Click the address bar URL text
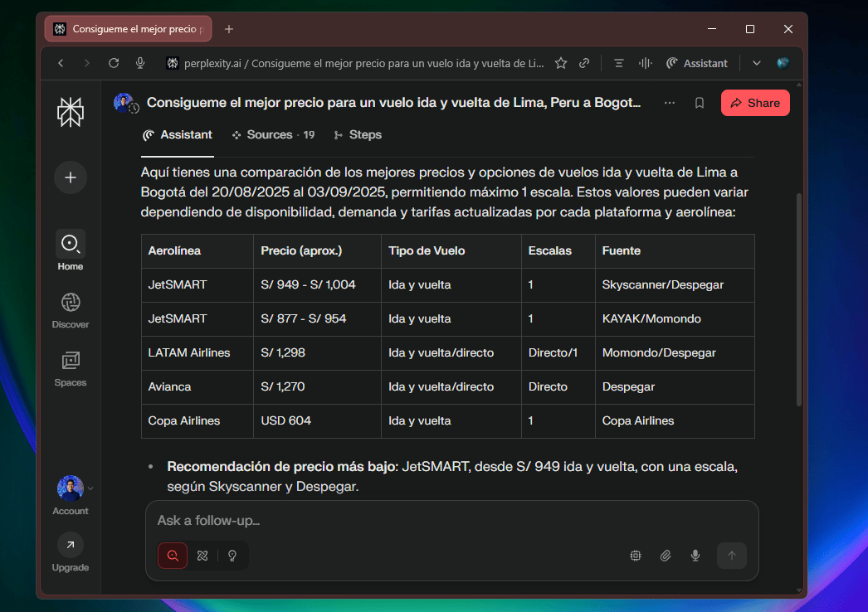 (363, 63)
